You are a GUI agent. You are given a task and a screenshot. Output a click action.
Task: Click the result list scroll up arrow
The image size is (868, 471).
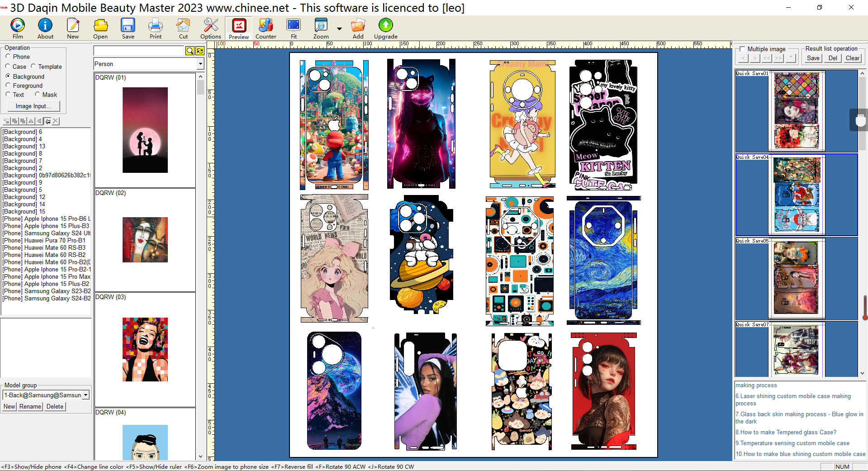862,73
